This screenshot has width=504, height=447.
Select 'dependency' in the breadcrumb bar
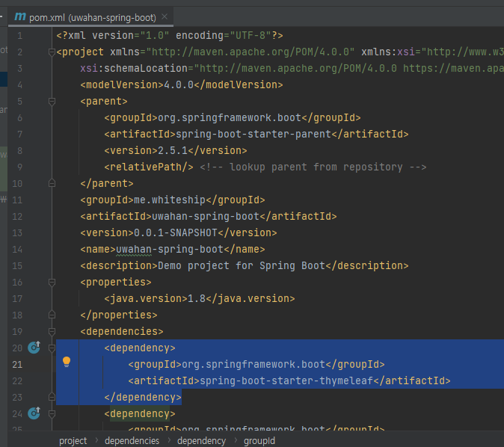tap(202, 440)
